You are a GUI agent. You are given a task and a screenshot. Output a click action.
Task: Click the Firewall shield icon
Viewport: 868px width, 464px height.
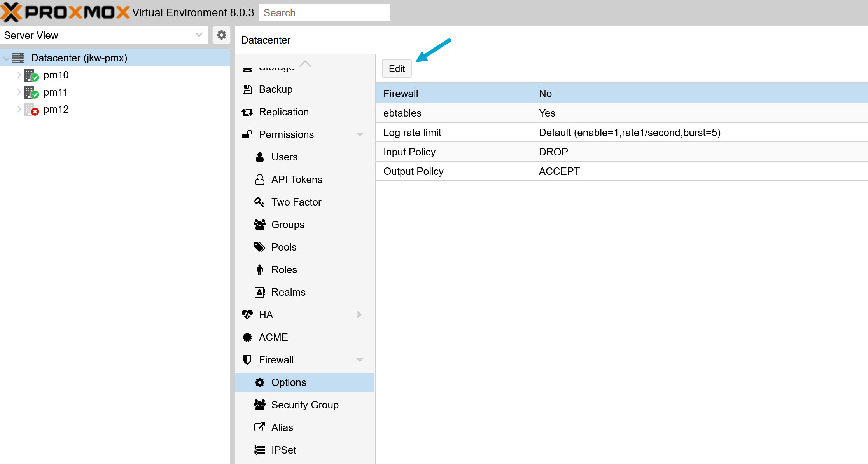click(x=247, y=360)
